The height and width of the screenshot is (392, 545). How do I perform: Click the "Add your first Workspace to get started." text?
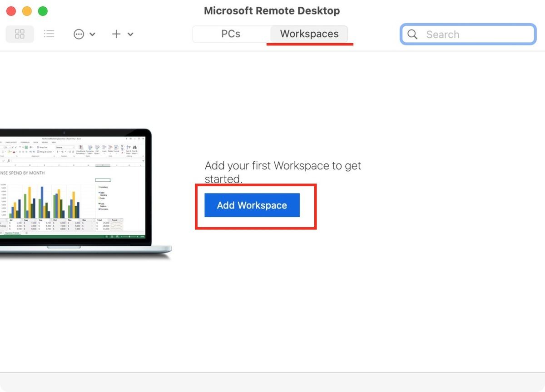pyautogui.click(x=282, y=172)
